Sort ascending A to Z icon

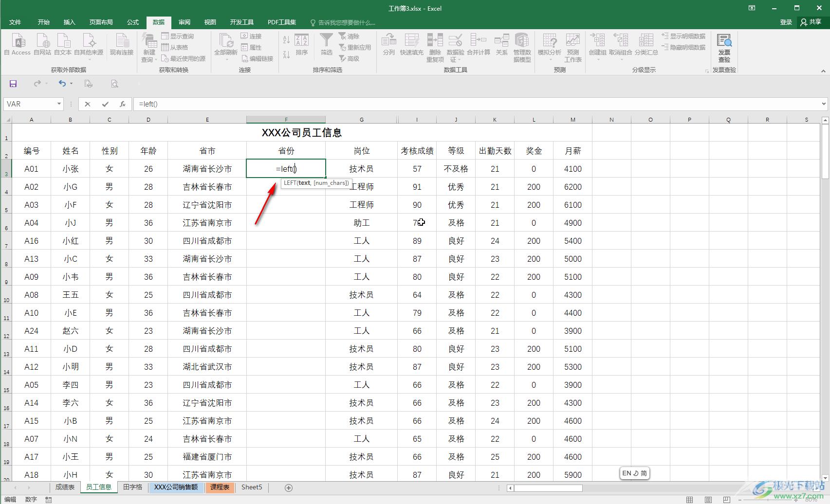[x=286, y=40]
